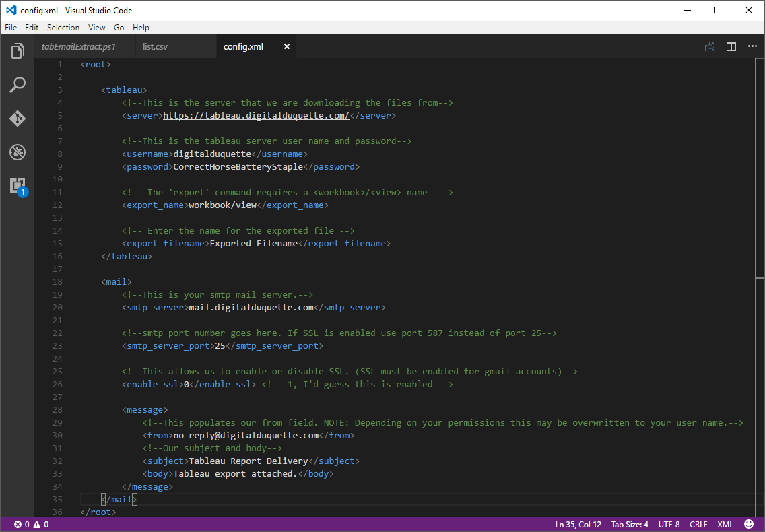Split the editor with the split icon
Image resolution: width=765 pixels, height=532 pixels.
[x=731, y=47]
